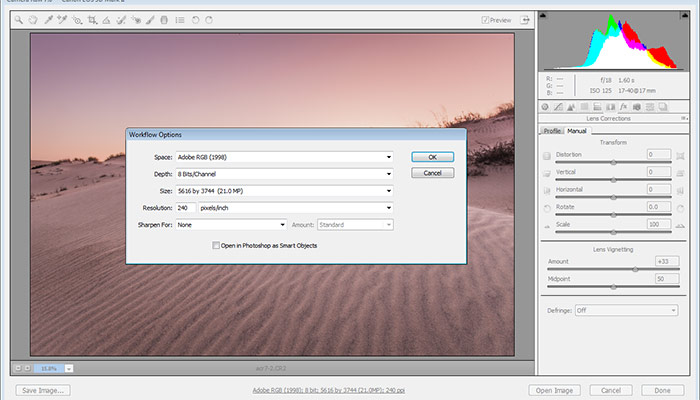Viewport: 700px width, 400px height.
Task: Open the Sharpen For dropdown
Action: point(231,225)
